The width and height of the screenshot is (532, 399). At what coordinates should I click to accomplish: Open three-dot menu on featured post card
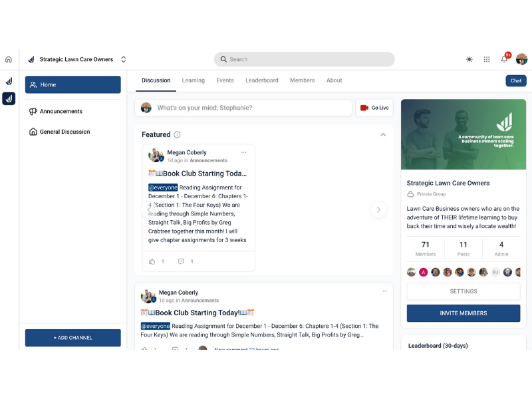pos(243,152)
